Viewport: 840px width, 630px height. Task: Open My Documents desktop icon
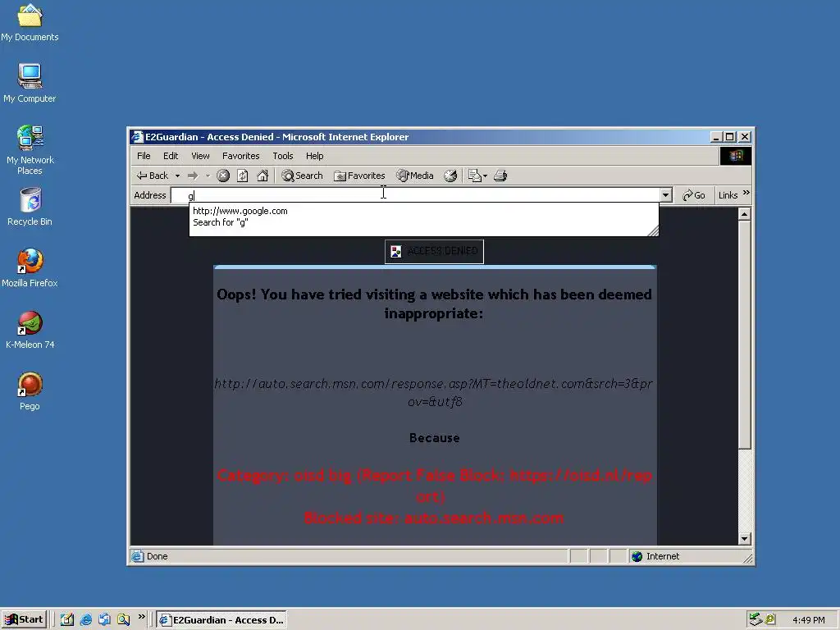click(x=30, y=22)
